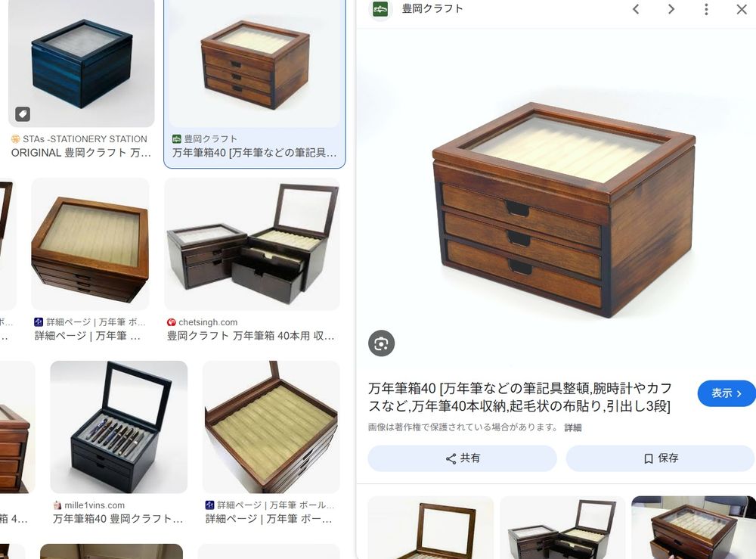
Task: Click the share icon in 共有 button
Action: tap(451, 458)
